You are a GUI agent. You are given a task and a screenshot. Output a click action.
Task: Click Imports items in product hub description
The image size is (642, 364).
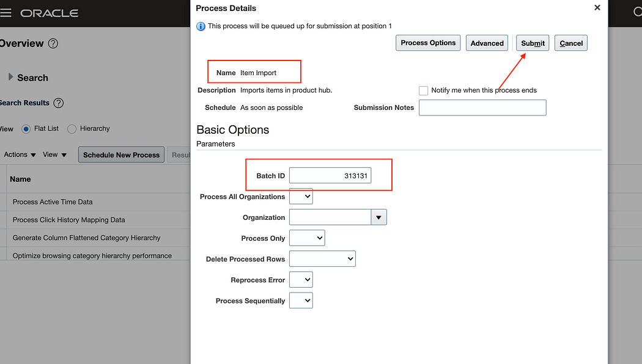(x=286, y=90)
